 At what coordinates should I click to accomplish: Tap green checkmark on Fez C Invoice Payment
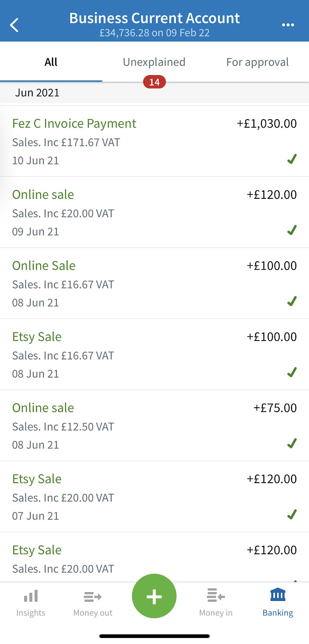pos(292,159)
